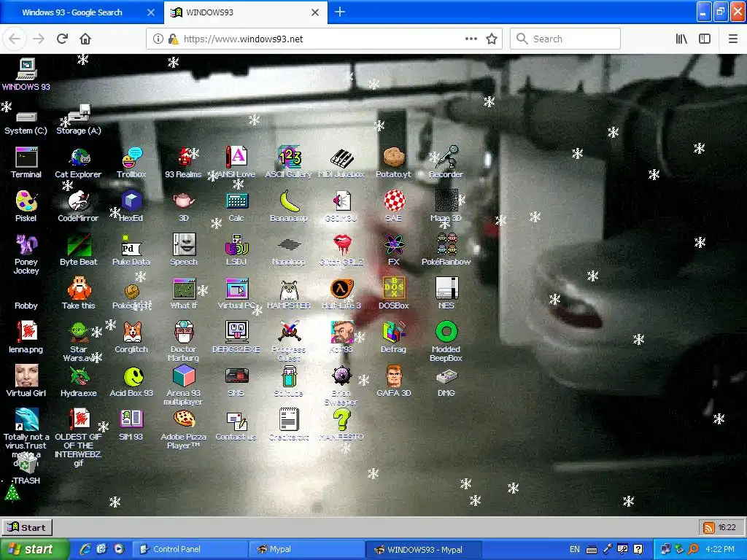The width and height of the screenshot is (747, 560).
Task: Click the Windows 93 Start button
Action: [x=27, y=527]
